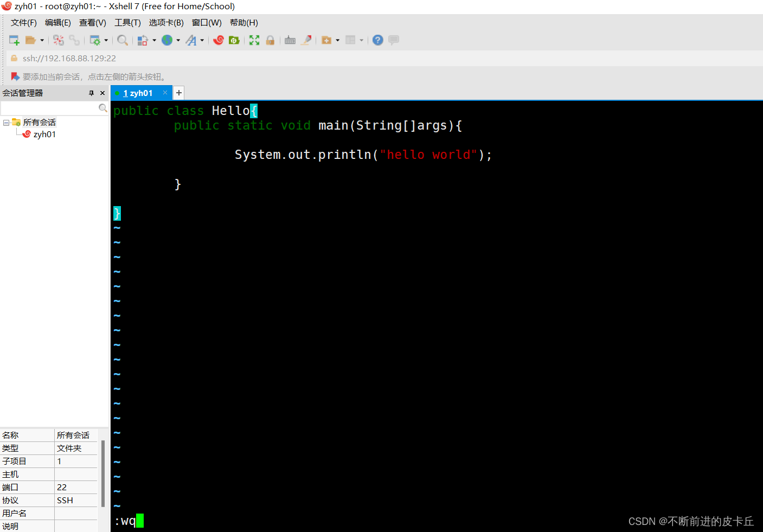
Task: Collapse the 所有会话 tree node
Action: click(6, 123)
